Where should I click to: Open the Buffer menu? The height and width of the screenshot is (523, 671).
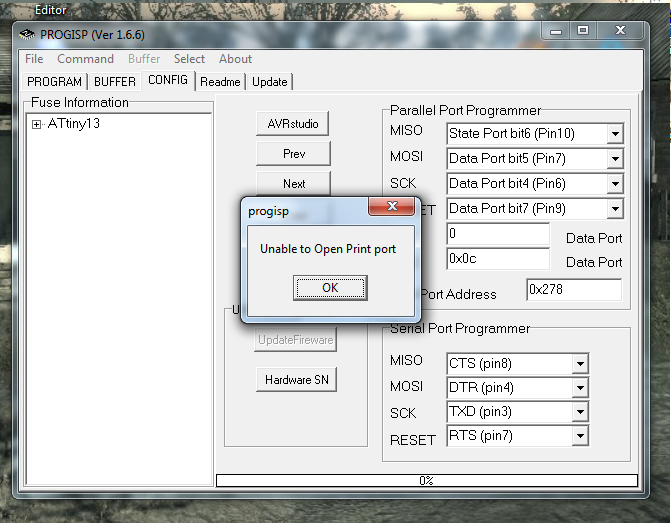pyautogui.click(x=144, y=59)
